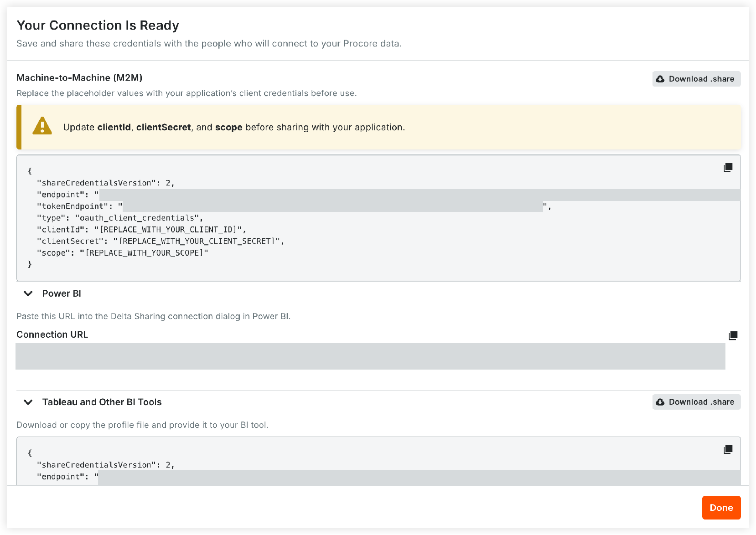Click the "scope" placeholder line in M2M block
756x535 pixels.
122,253
